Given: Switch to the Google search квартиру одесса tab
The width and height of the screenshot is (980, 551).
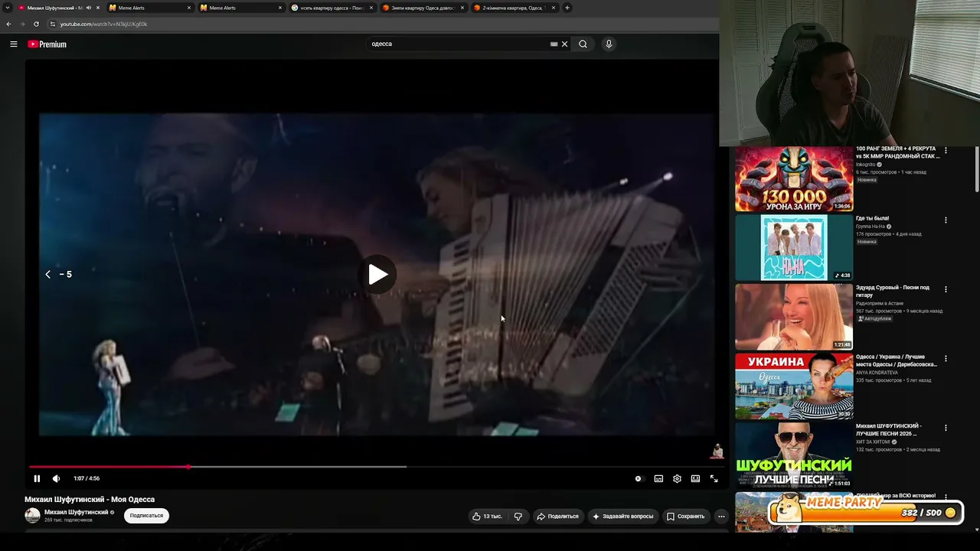Looking at the screenshot, I should click(x=332, y=8).
